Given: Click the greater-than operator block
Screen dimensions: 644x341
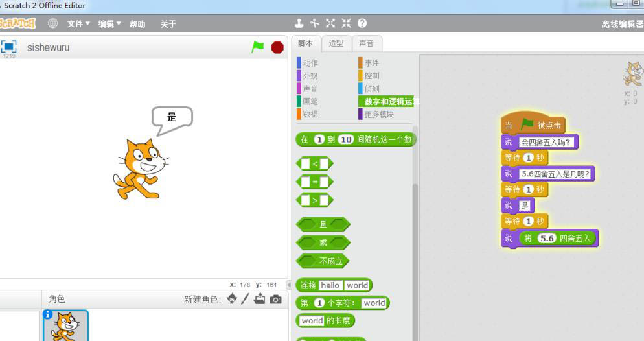Looking at the screenshot, I should click(315, 200).
